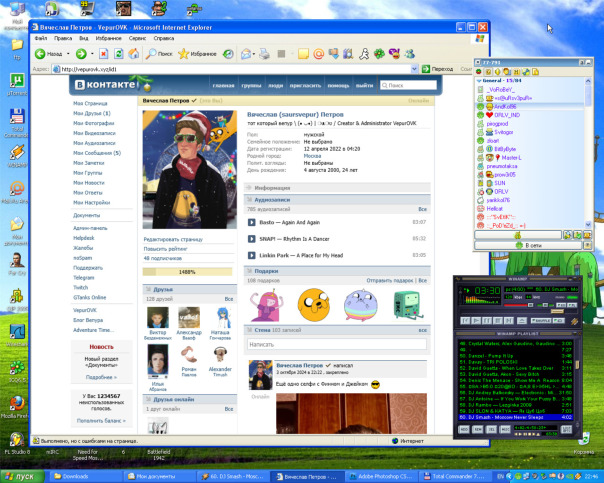
Task: Expand the Back button history dropdown arrow
Action: tap(68, 54)
